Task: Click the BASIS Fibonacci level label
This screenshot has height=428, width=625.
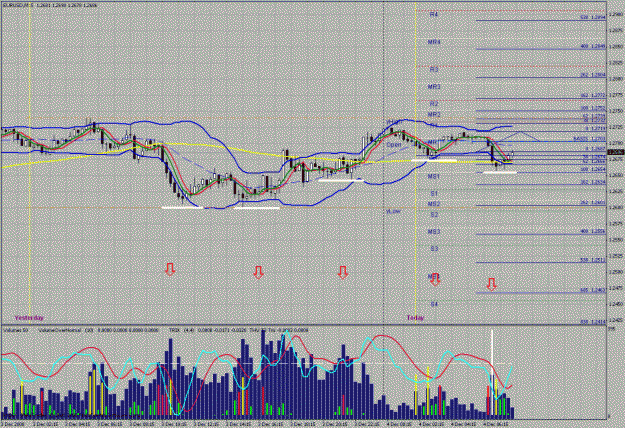Action: click(590, 139)
